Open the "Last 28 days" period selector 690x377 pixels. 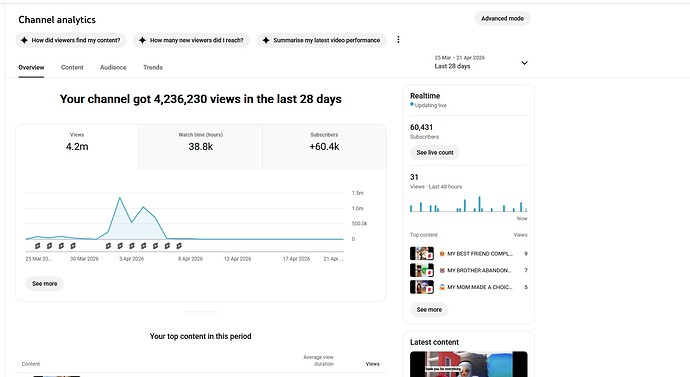(x=481, y=62)
